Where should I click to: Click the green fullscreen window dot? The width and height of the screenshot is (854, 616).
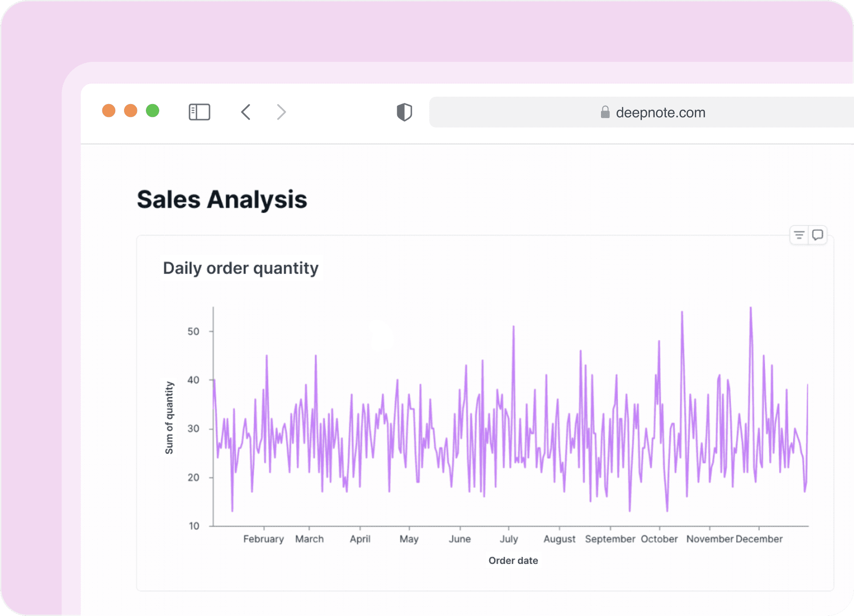(x=153, y=111)
